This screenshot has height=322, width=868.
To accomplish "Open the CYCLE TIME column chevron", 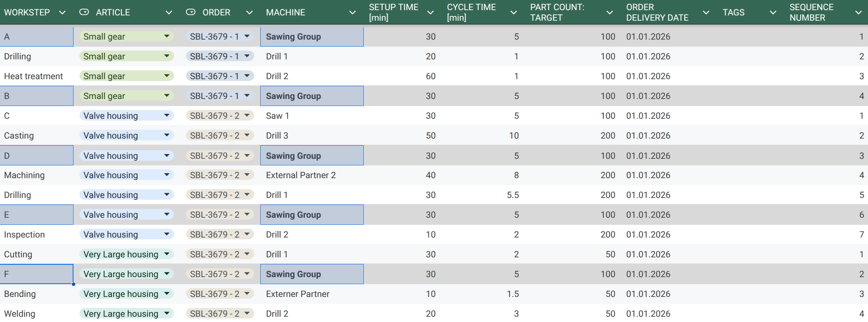I will [x=513, y=13].
